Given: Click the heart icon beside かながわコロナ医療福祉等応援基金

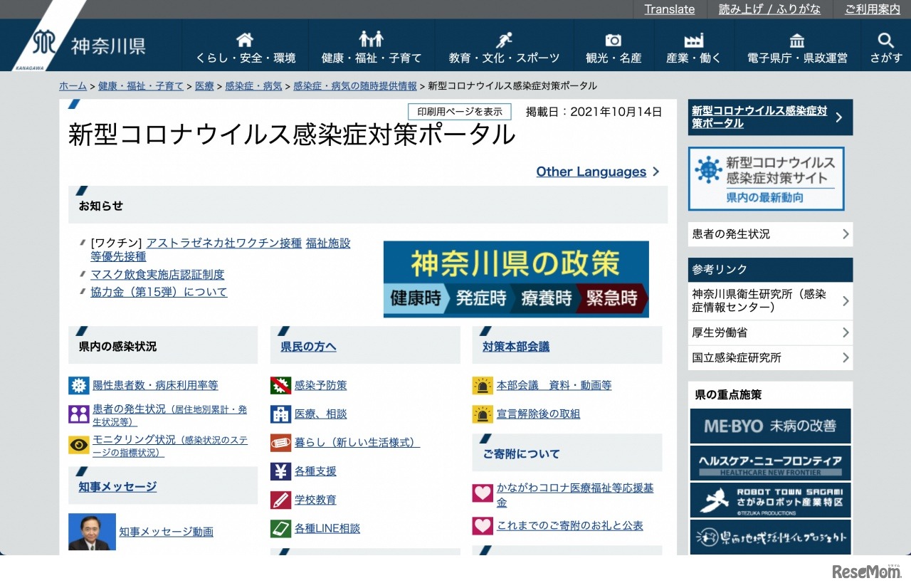Looking at the screenshot, I should click(483, 493).
